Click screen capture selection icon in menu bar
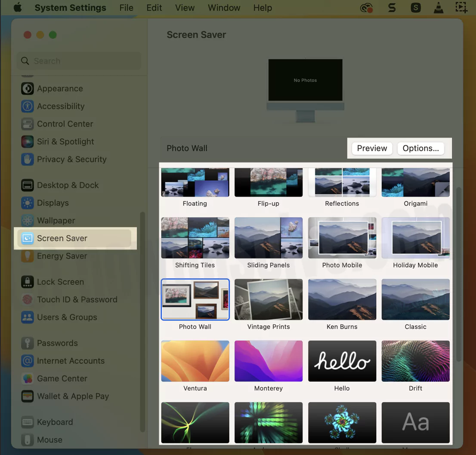 point(461,8)
